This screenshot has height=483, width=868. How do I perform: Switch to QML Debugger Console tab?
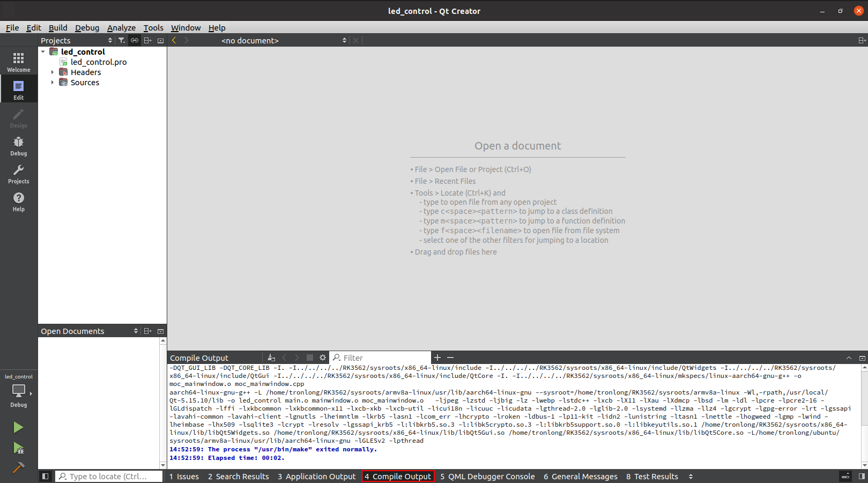click(487, 476)
